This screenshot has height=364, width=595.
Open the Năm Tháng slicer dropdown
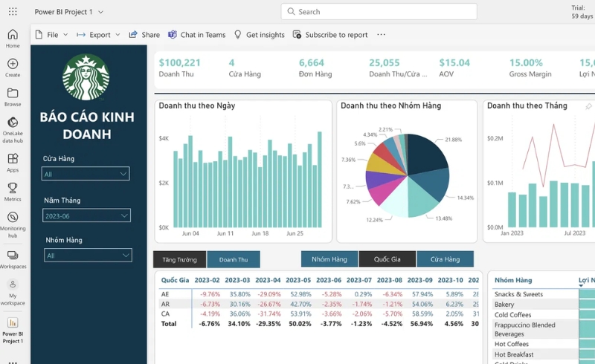86,215
